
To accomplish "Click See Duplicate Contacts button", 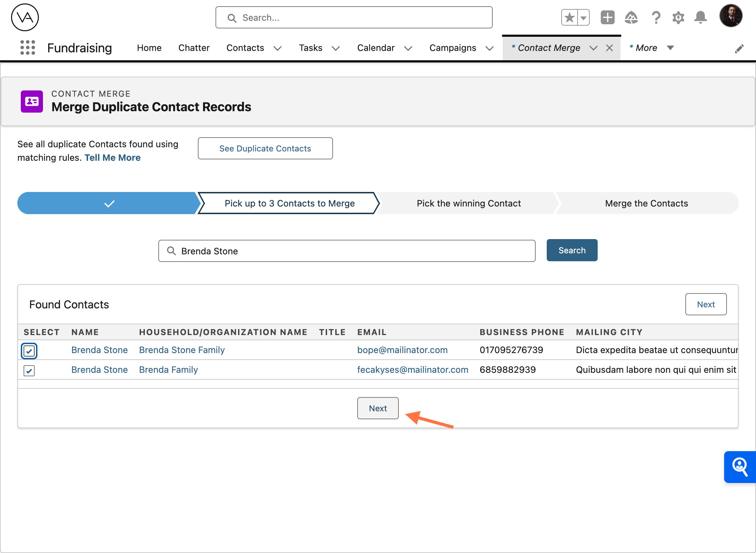I will [265, 148].
